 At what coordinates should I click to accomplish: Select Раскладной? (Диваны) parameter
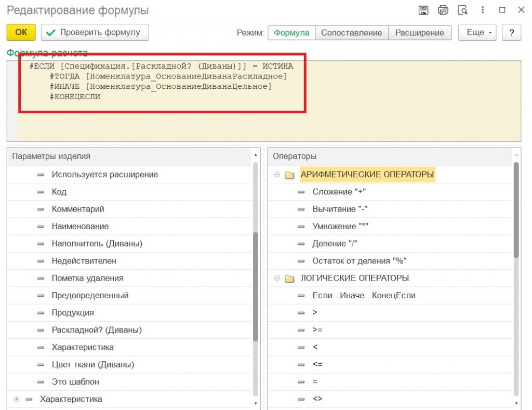(x=129, y=330)
